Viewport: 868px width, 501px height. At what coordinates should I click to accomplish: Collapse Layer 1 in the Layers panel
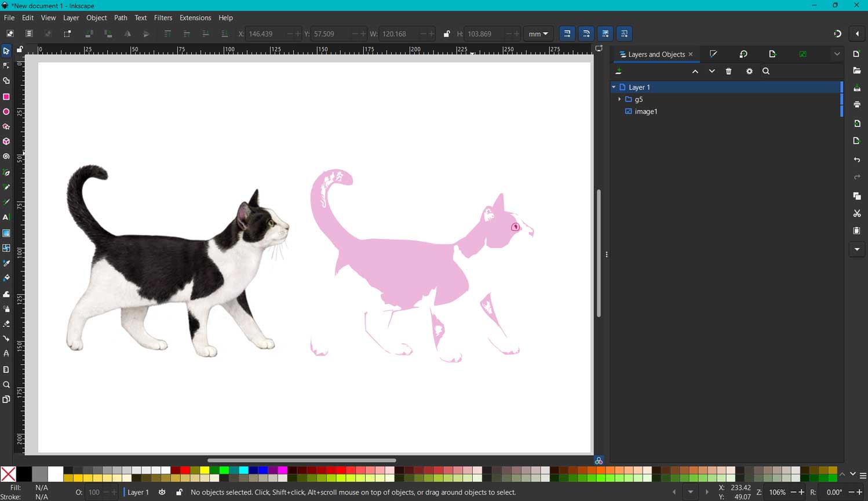tap(614, 87)
